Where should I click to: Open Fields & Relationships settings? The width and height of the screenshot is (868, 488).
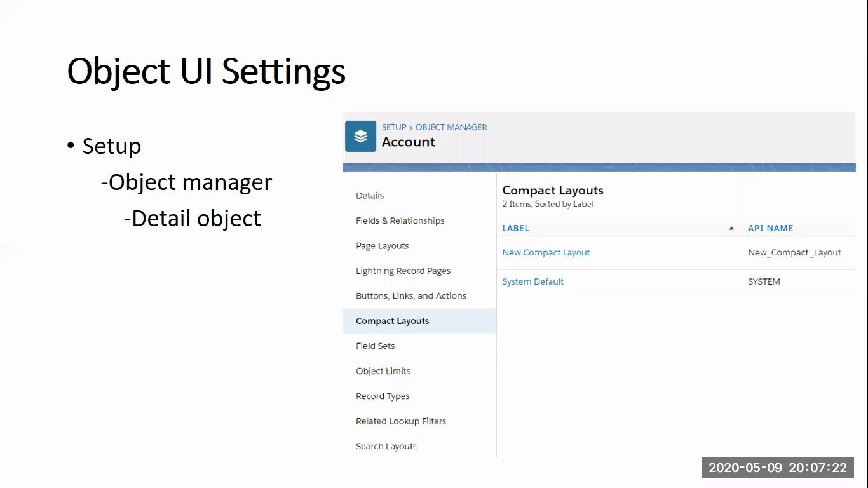(x=400, y=220)
